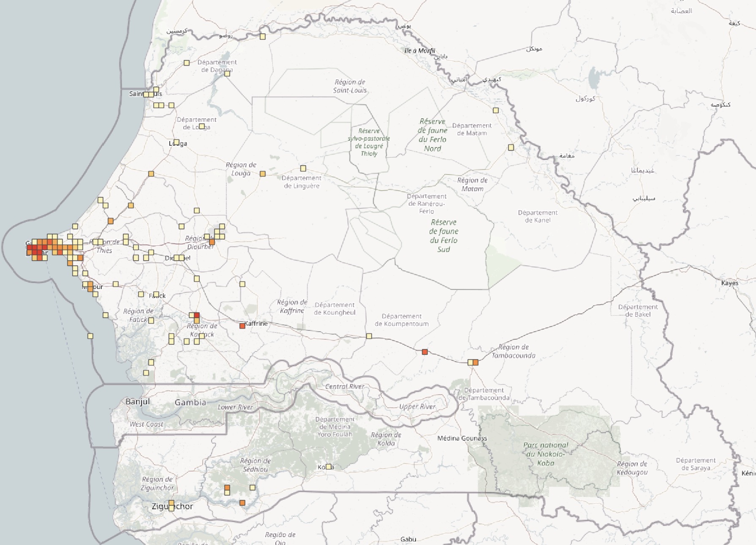
Task: Select the Médina Gounass label
Action: (462, 438)
